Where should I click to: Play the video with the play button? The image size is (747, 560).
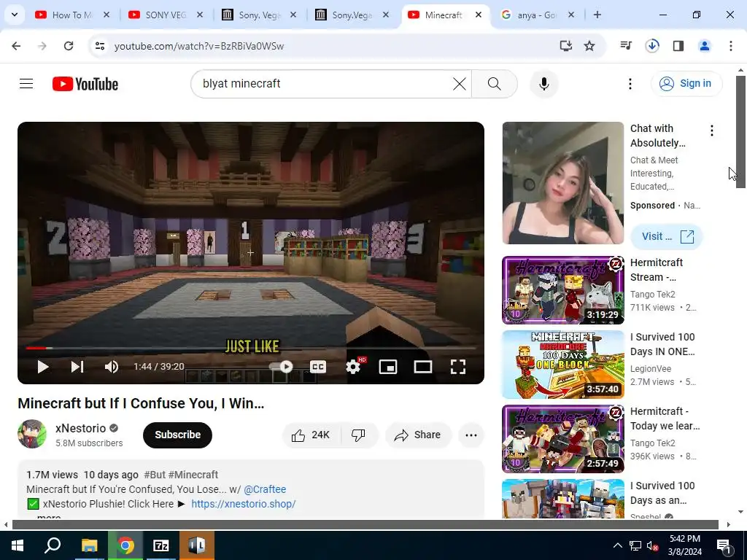click(43, 367)
